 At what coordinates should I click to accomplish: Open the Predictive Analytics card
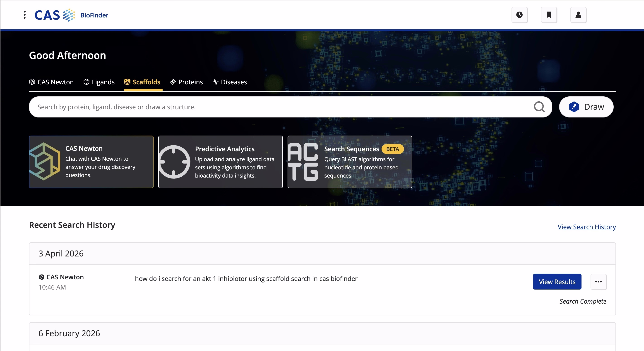point(221,162)
